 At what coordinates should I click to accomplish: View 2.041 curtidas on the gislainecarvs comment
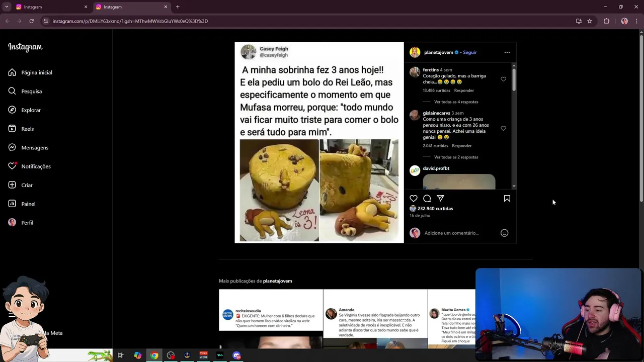(x=435, y=146)
